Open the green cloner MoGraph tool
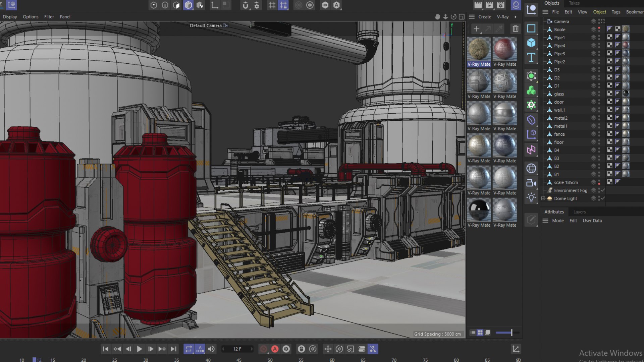 pos(531,90)
